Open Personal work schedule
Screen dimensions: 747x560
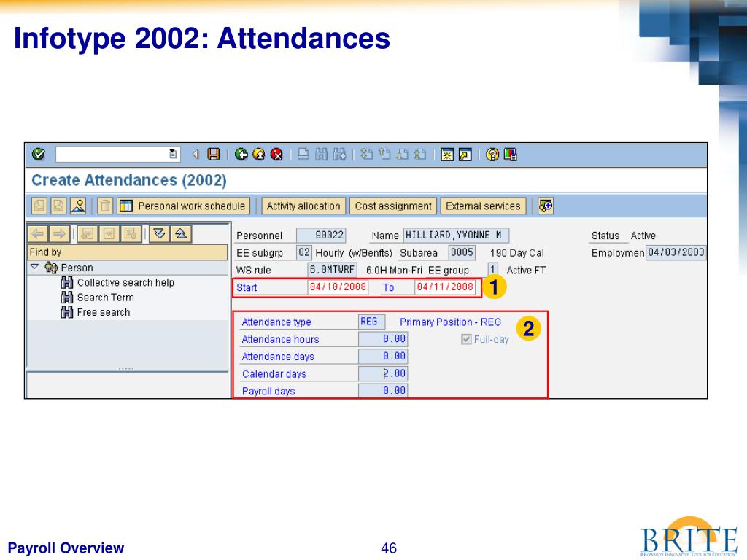tap(183, 206)
